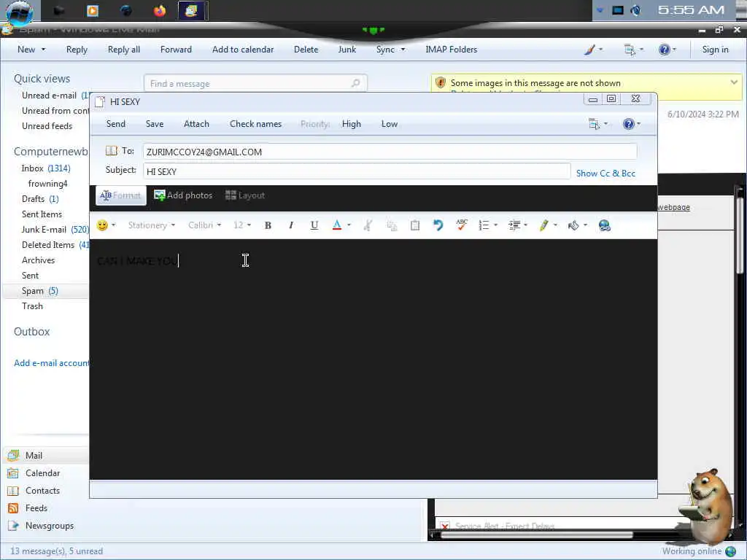Expand the images not shown info bar chevron
This screenshot has height=560, width=747.
click(734, 82)
